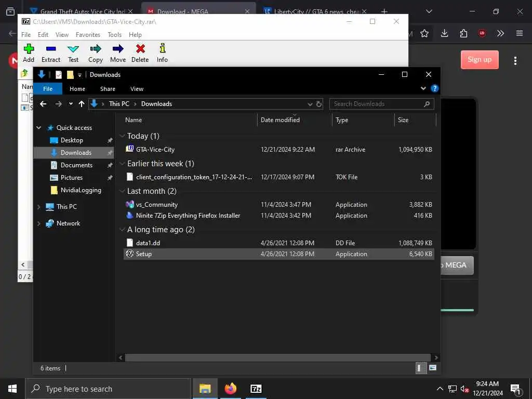The height and width of the screenshot is (399, 532).
Task: Sort files by the Size column header
Action: pos(415,120)
